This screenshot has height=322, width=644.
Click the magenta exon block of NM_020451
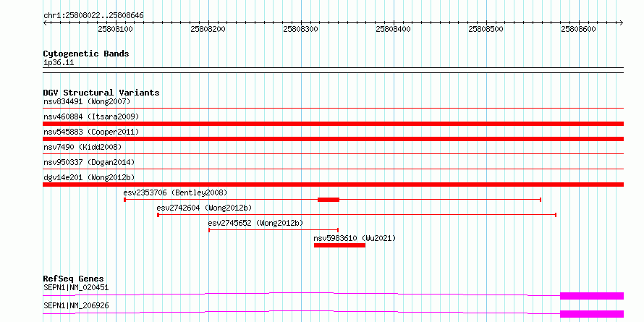(x=592, y=296)
